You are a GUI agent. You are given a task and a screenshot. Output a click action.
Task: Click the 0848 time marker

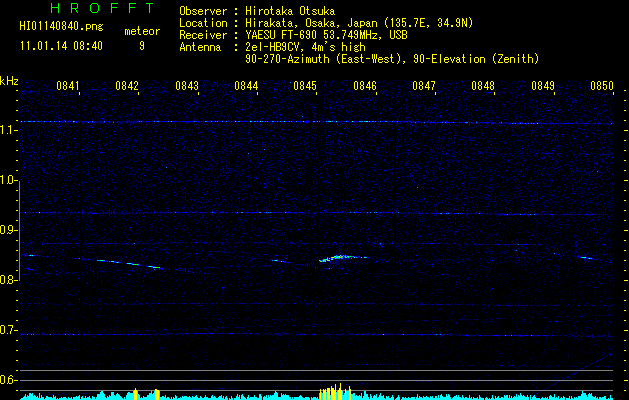tap(483, 86)
